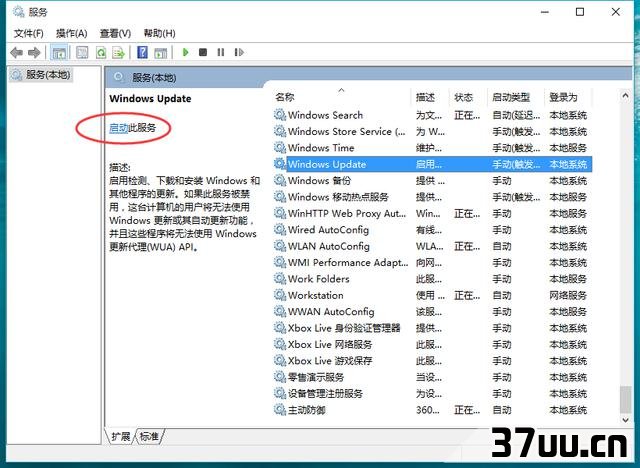Switch to the 标准 tab
The height and width of the screenshot is (468, 640).
pos(149,437)
